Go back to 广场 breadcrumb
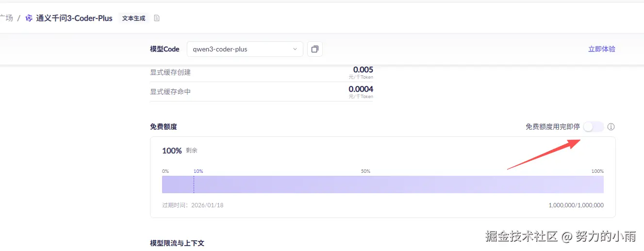This screenshot has width=644, height=251. pos(6,18)
